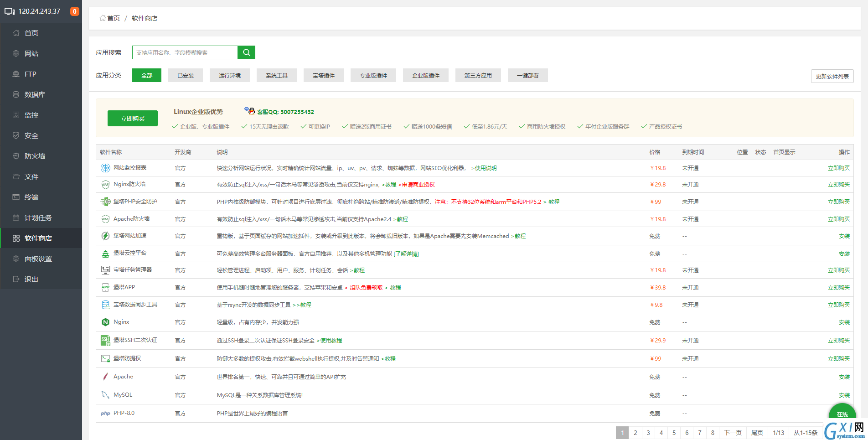
Task: Open 文件 in the sidebar
Action: pos(41,176)
